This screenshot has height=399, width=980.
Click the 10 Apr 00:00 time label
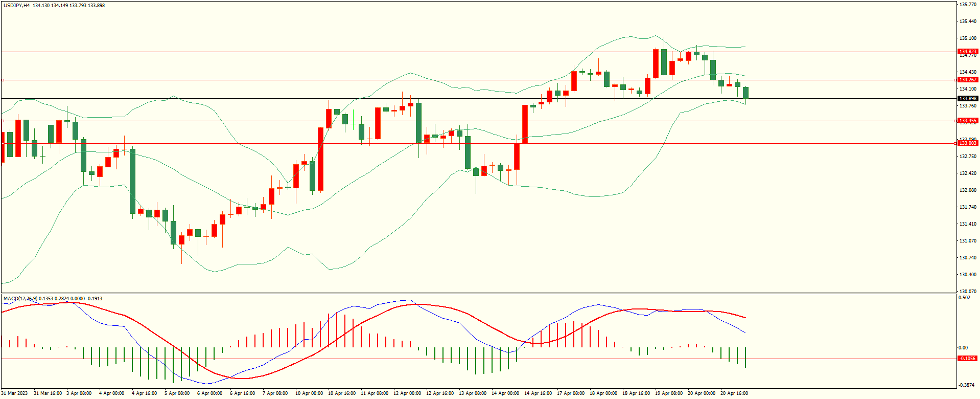click(x=309, y=393)
